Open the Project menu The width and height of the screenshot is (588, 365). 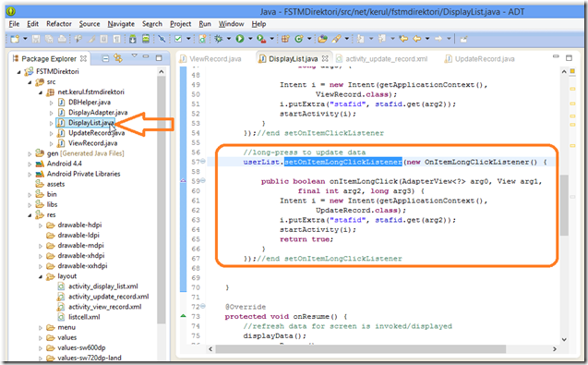[x=181, y=24]
